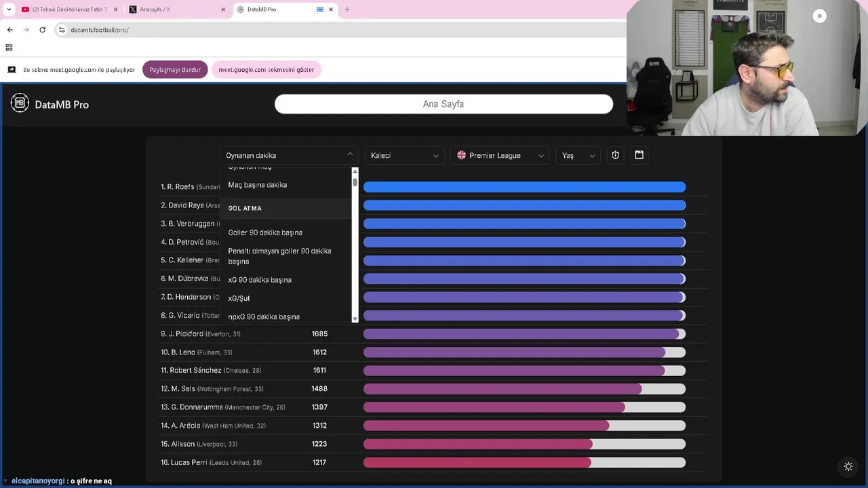868x488 pixels.
Task: Collapse the Oynanan dakika metric dropdown
Action: click(289, 155)
